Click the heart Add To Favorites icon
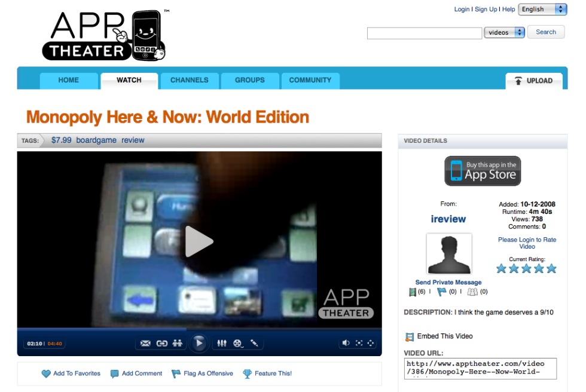586x392 pixels. point(46,373)
